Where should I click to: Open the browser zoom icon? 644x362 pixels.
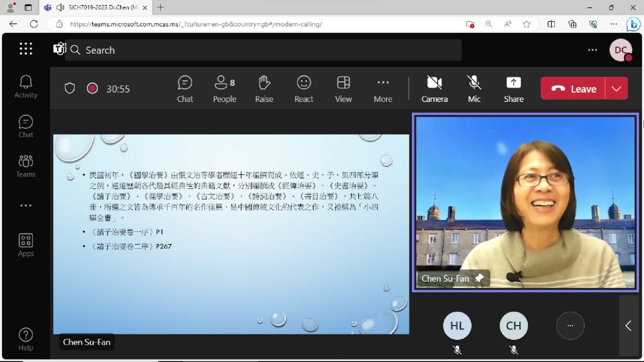489,24
